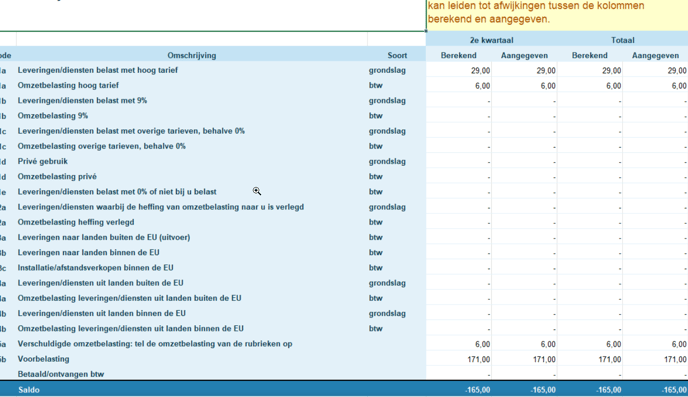Click Berekend header under Totaal
Viewport: 688px width, 397px height.
click(590, 55)
